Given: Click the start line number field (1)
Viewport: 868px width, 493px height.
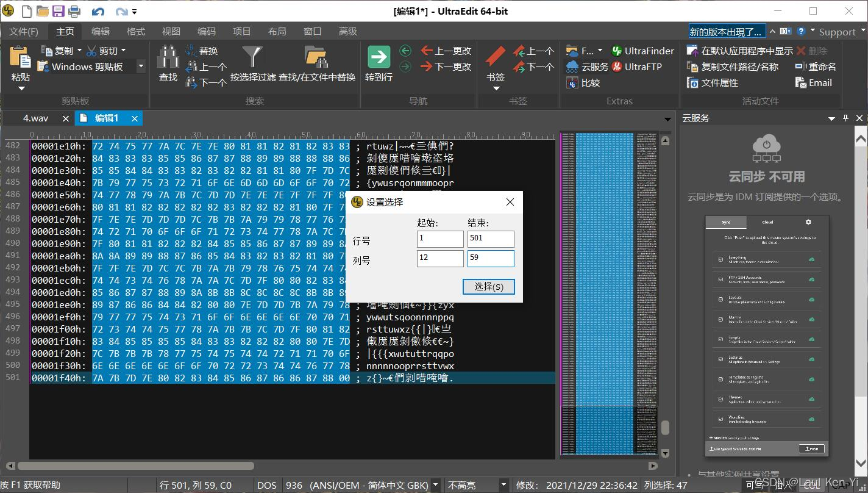Looking at the screenshot, I should click(x=440, y=239).
